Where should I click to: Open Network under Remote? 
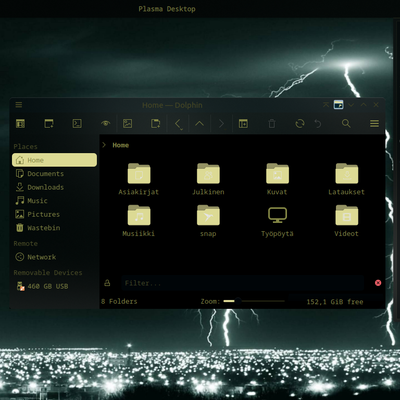pos(54,257)
